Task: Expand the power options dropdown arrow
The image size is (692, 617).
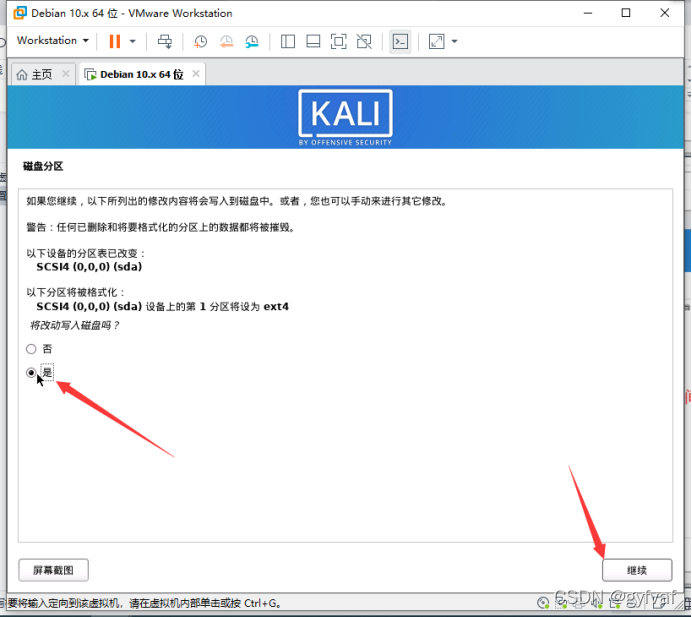Action: click(132, 41)
